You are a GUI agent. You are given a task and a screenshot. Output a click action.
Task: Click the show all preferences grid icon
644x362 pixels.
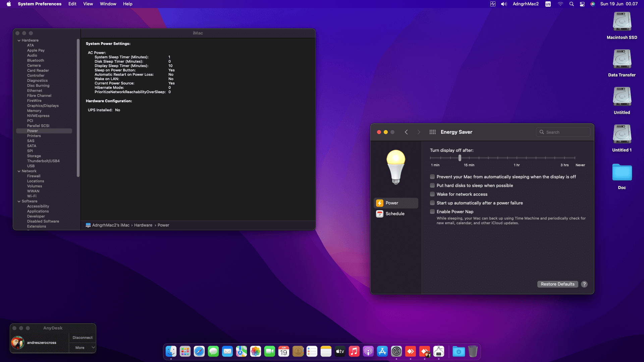coord(432,132)
